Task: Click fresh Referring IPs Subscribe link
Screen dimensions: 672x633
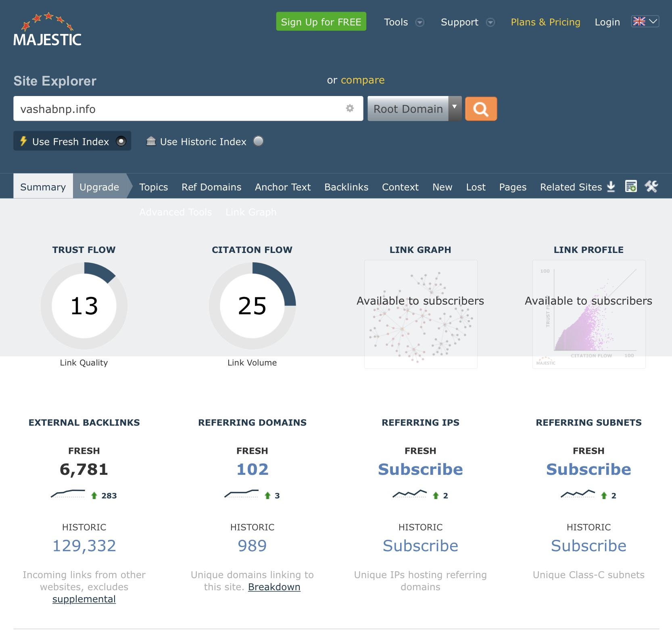Action: point(420,469)
